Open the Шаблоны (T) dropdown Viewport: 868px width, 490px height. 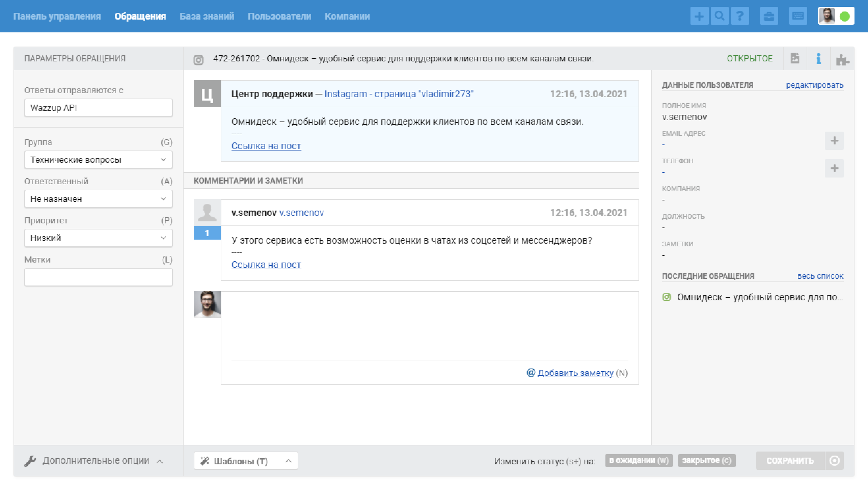pos(246,461)
